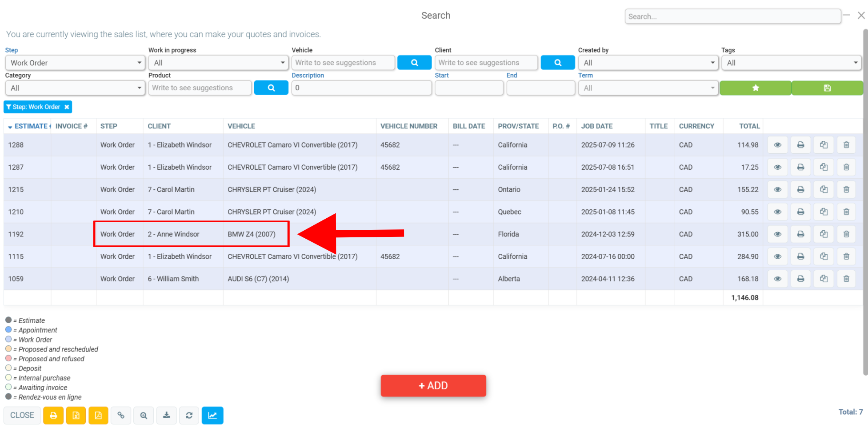This screenshot has width=868, height=428.
Task: Open the Category dropdown
Action: pos(75,88)
